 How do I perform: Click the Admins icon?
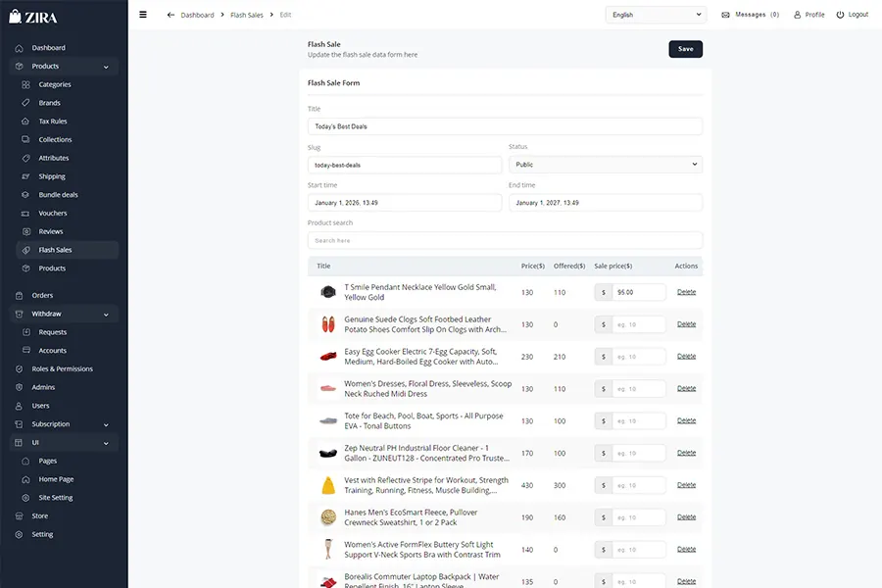[x=20, y=387]
